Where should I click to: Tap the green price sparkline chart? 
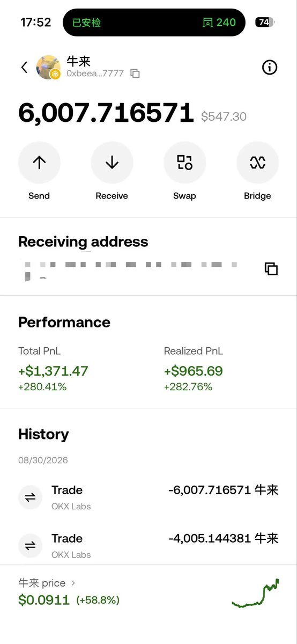click(x=255, y=593)
